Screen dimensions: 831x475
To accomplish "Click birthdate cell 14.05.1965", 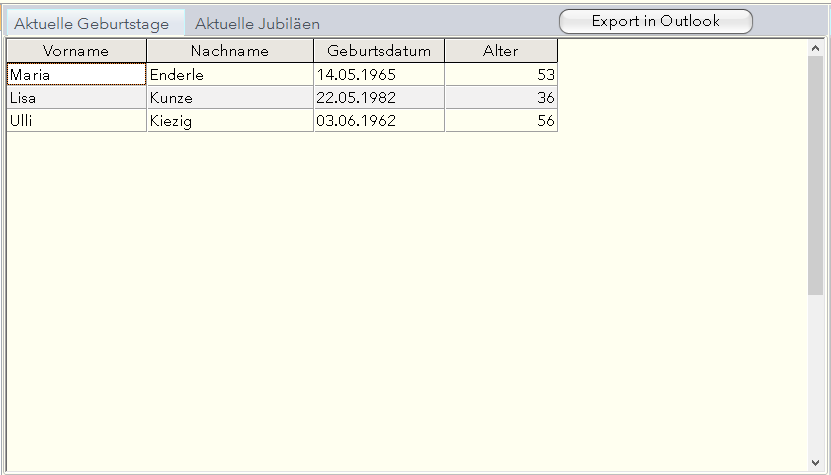I will [379, 74].
